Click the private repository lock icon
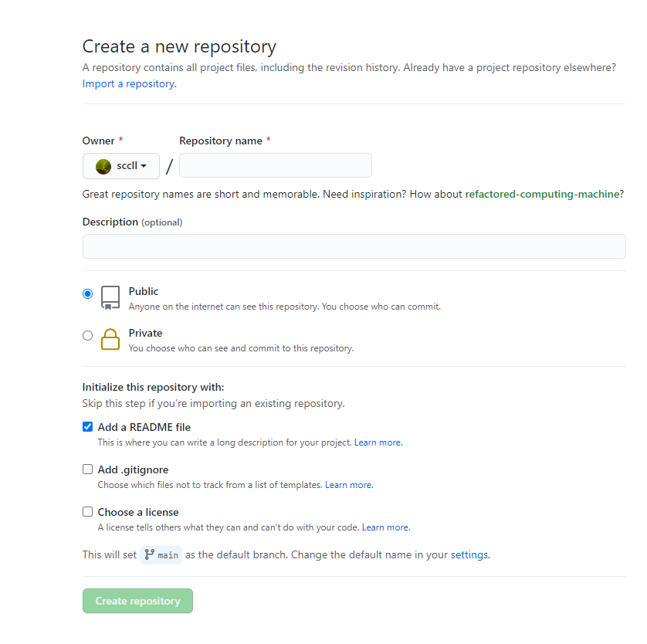This screenshot has width=647, height=644. coord(110,340)
